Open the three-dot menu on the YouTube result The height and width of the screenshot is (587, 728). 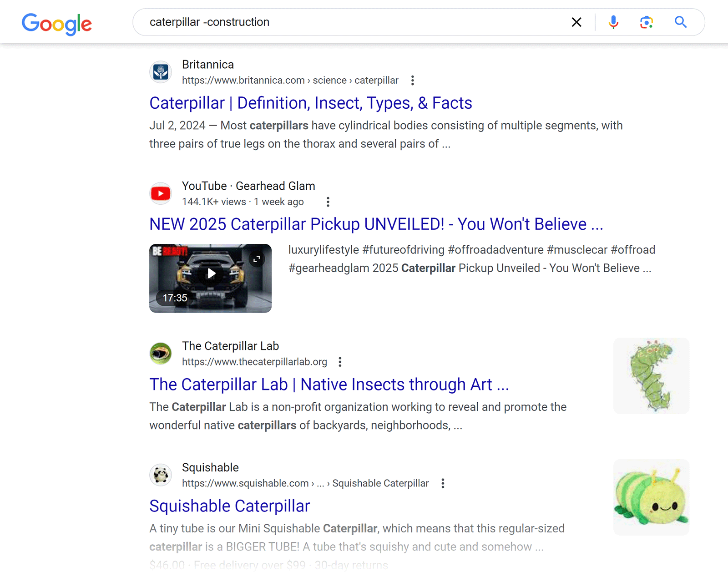pyautogui.click(x=328, y=202)
